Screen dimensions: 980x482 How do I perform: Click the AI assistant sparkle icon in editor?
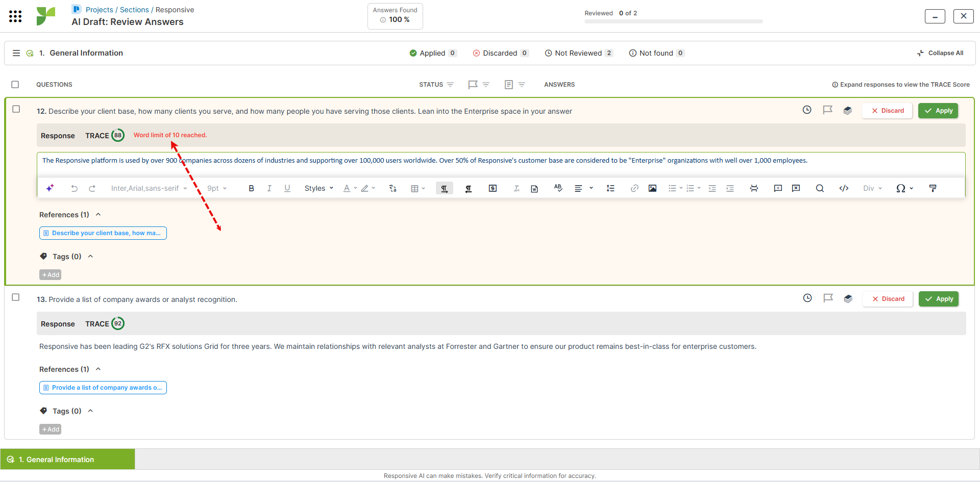click(50, 188)
